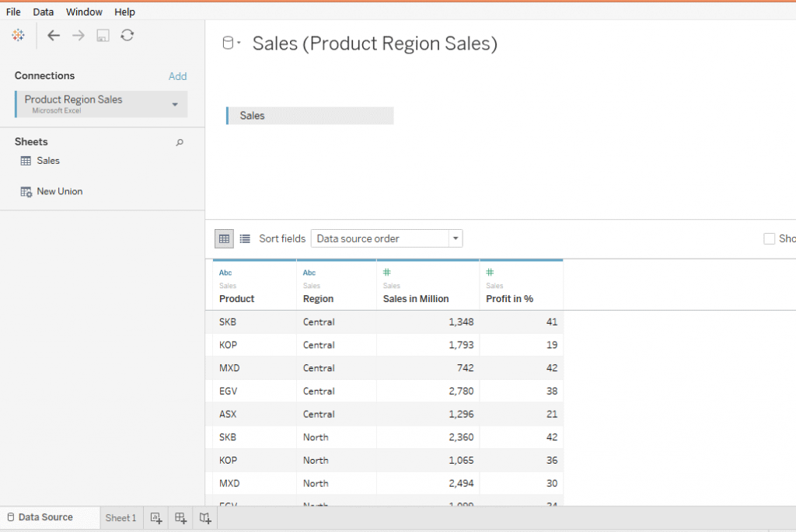This screenshot has width=796, height=532.
Task: Search the Sheets list
Action: (x=180, y=142)
